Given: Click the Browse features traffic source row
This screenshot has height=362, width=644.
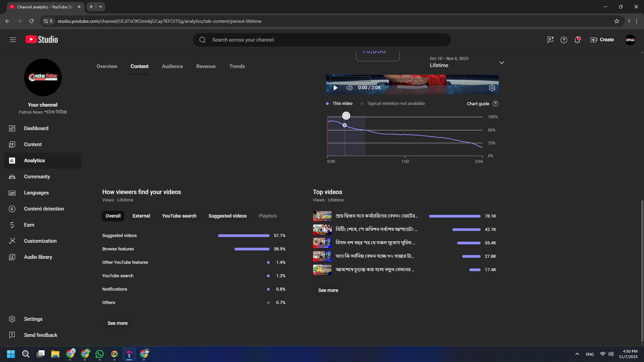Looking at the screenshot, I should click(194, 249).
